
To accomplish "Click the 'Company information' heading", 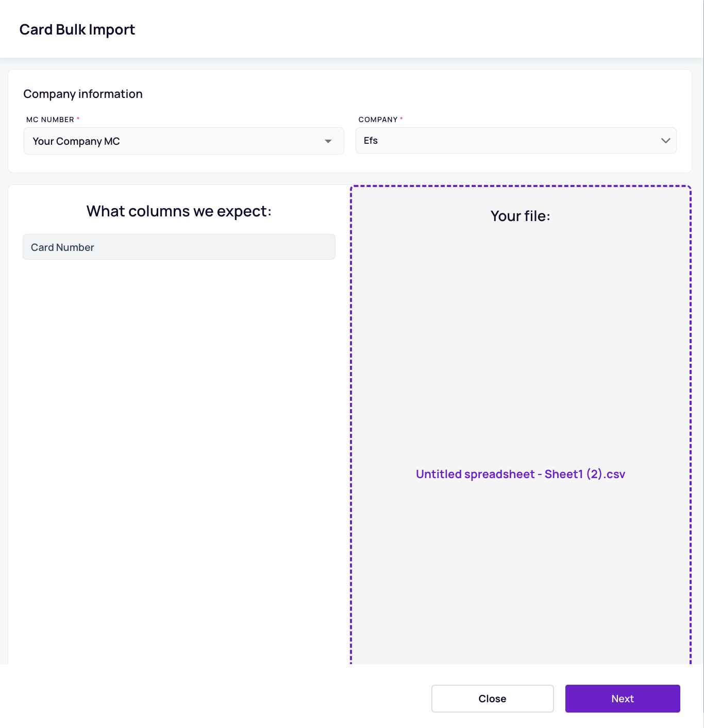I will click(83, 94).
